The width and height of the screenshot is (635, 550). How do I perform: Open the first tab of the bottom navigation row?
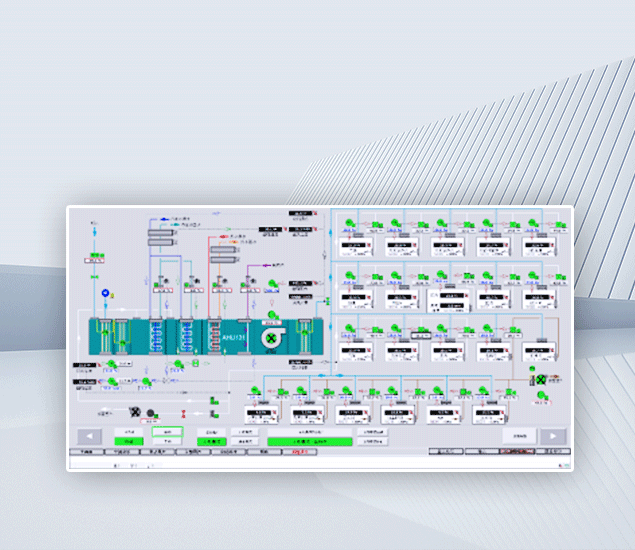pyautogui.click(x=87, y=452)
